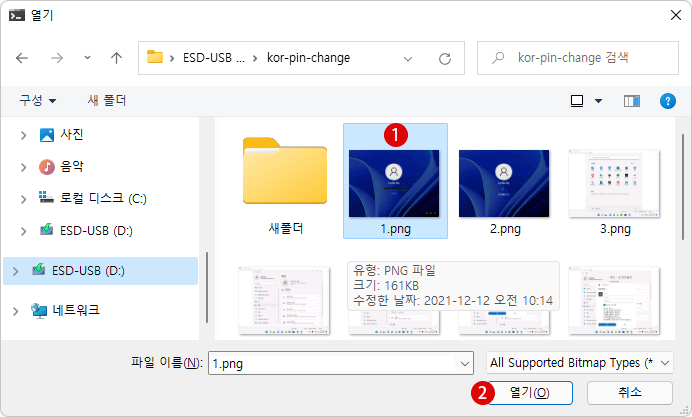This screenshot has width=692, height=417.
Task: Refresh the current folder
Action: click(x=445, y=58)
